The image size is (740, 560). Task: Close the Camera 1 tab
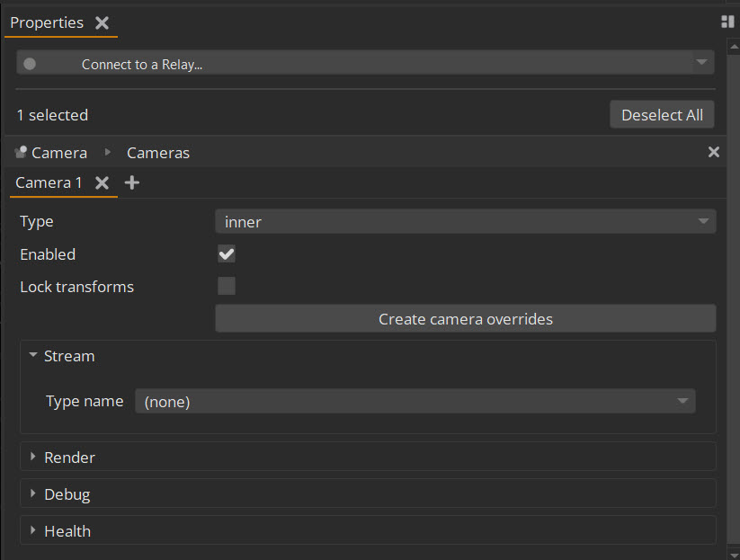coord(103,182)
